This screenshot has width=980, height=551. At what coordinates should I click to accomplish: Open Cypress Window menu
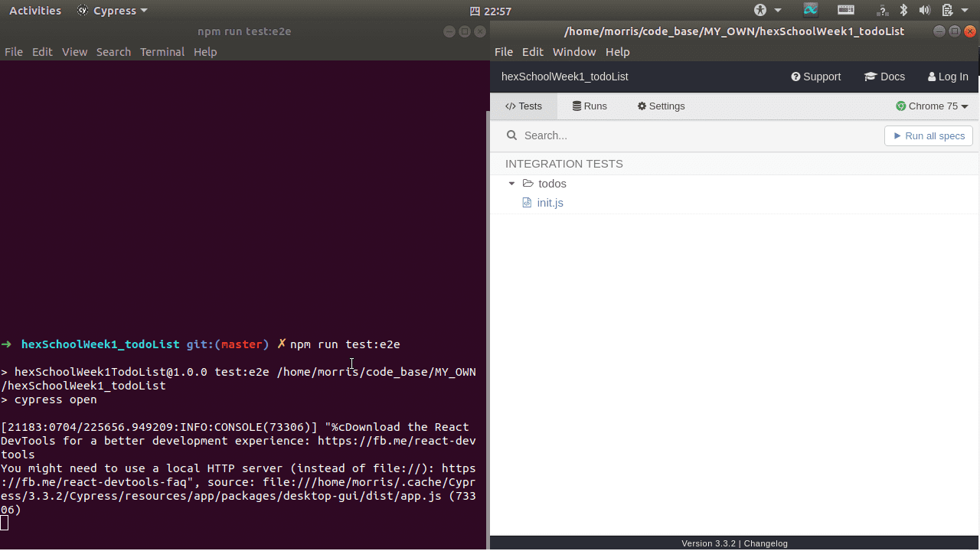point(574,52)
